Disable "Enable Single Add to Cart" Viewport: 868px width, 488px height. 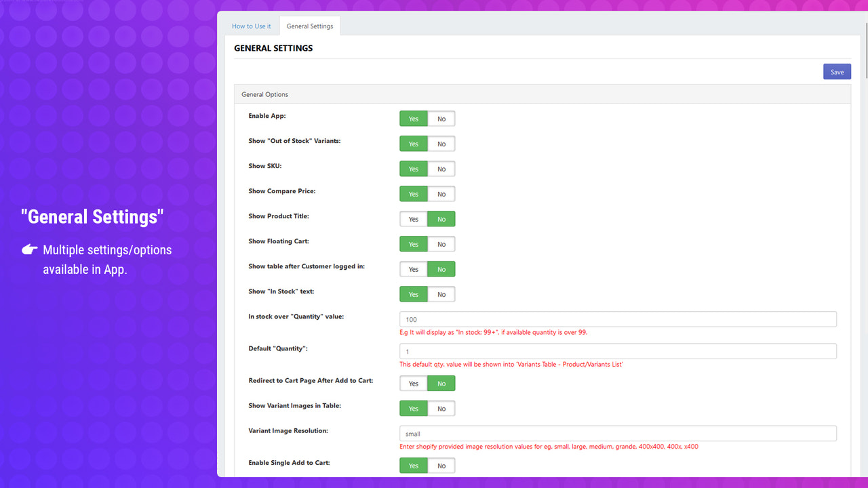point(441,465)
